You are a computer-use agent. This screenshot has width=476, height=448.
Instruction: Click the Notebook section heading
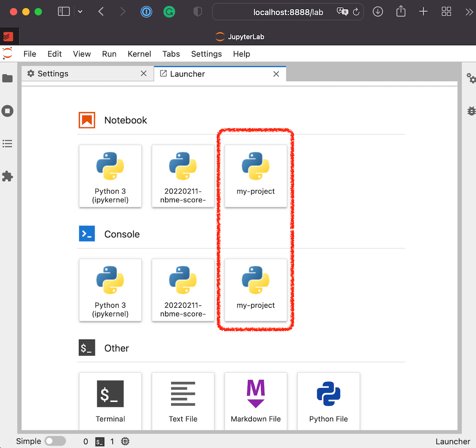pyautogui.click(x=125, y=120)
